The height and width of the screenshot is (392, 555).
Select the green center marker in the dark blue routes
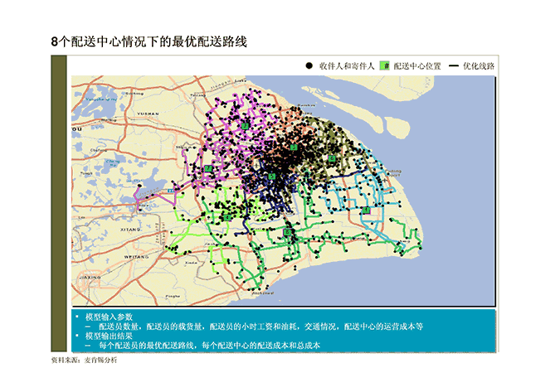pyautogui.click(x=271, y=177)
